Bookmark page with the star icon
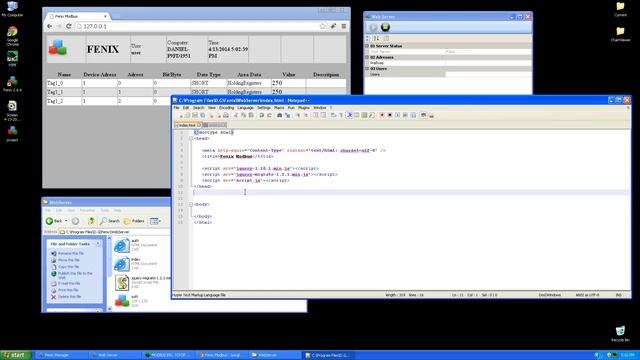The height and width of the screenshot is (360, 640). point(322,26)
